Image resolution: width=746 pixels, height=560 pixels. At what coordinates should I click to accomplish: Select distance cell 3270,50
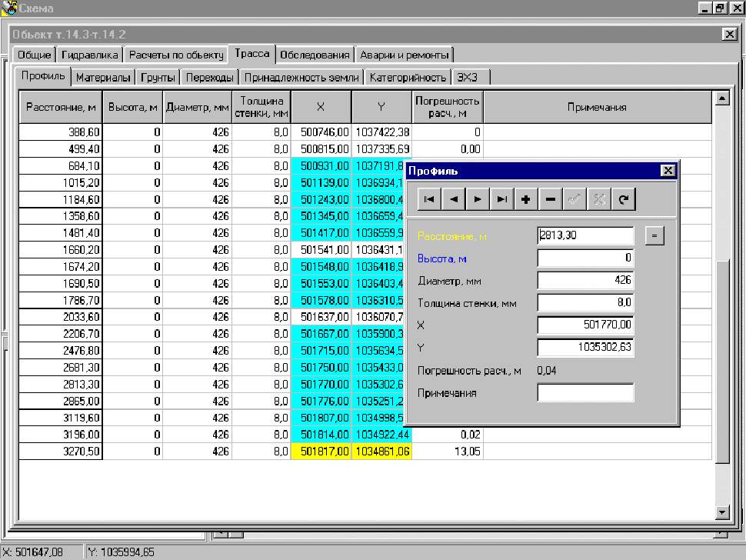[x=61, y=452]
